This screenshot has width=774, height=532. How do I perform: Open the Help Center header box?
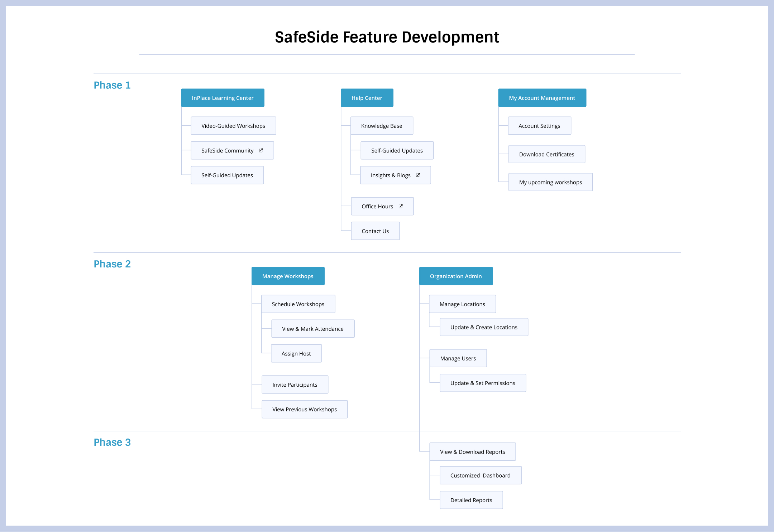pos(367,98)
